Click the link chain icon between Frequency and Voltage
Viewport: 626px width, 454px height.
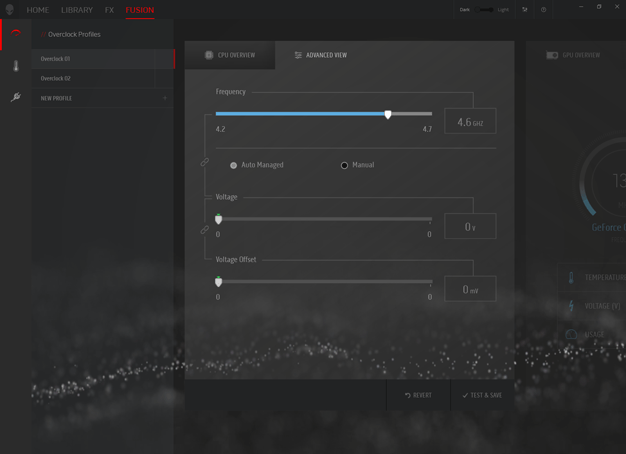(x=204, y=162)
